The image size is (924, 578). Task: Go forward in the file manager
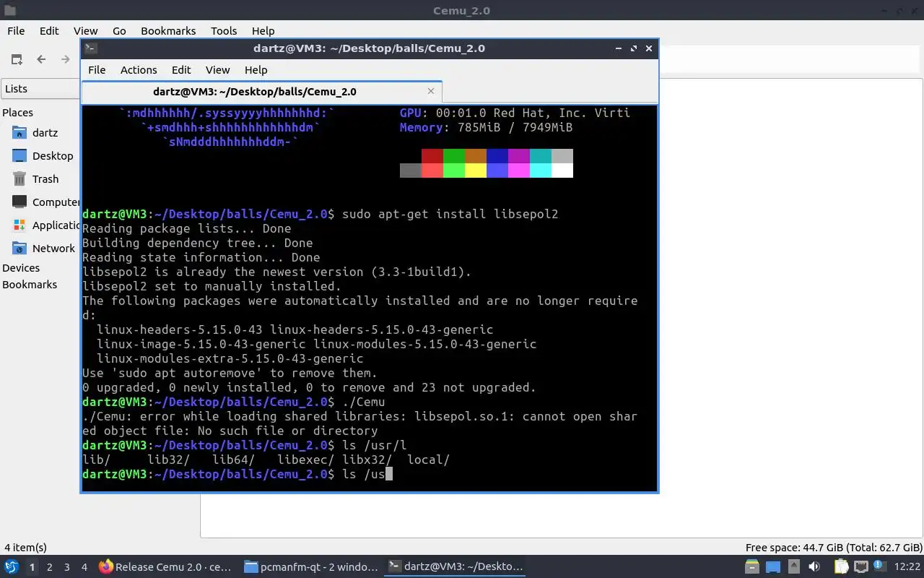[65, 59]
